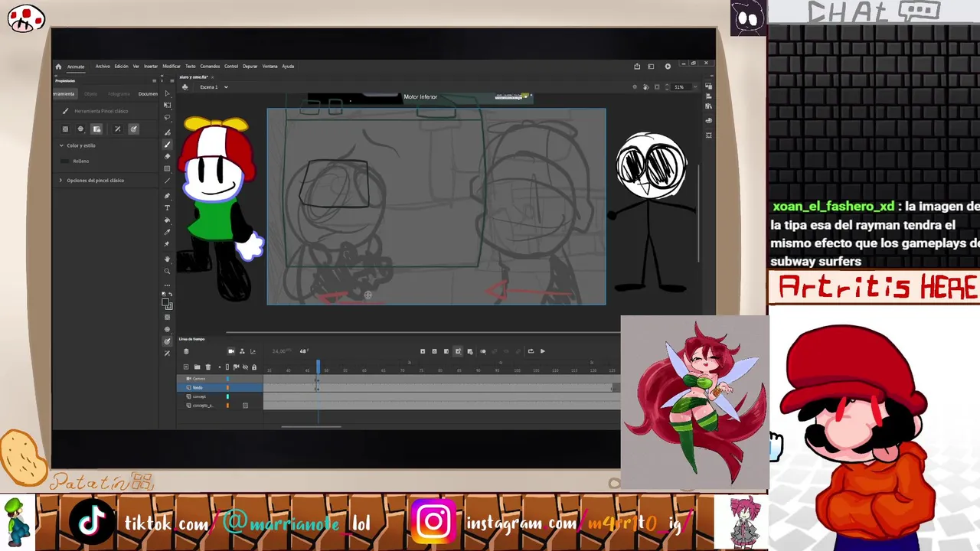This screenshot has width=980, height=551.
Task: Click the stroke and fill swatches in toolbar
Action: [168, 304]
